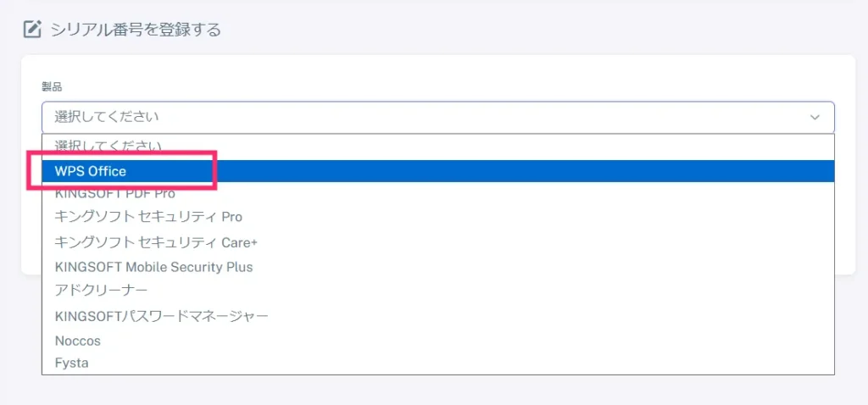Click the gray page background below the list
Screen dimensions: 868x405
pos(434,391)
